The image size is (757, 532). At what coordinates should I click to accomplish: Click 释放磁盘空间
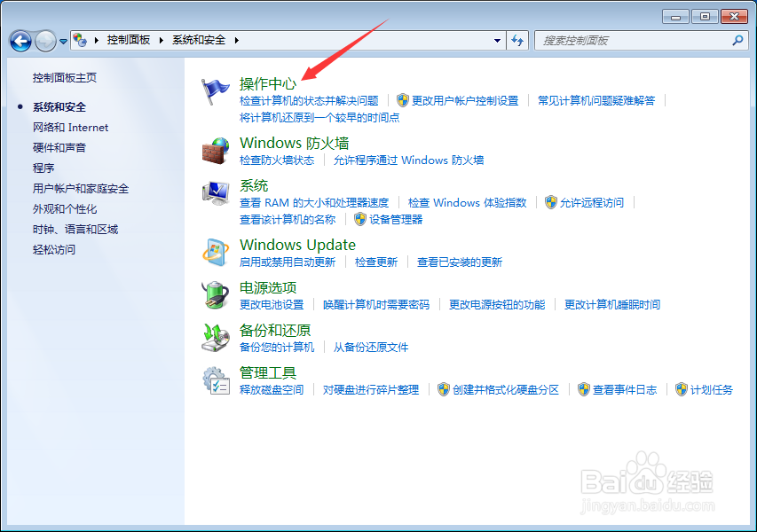[x=272, y=390]
